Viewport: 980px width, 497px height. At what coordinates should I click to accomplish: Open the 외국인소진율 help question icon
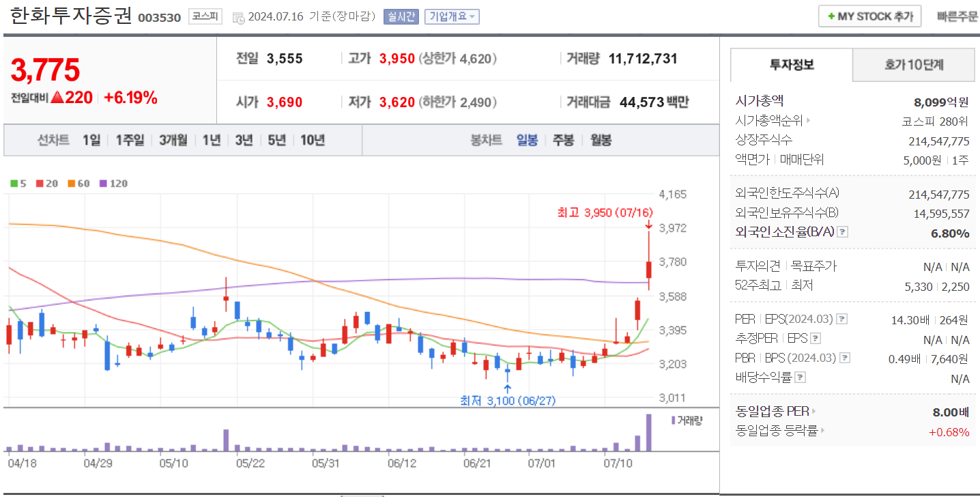843,232
